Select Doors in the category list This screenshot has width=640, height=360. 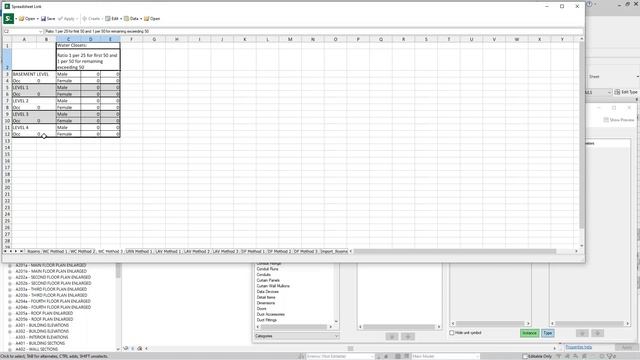click(262, 309)
